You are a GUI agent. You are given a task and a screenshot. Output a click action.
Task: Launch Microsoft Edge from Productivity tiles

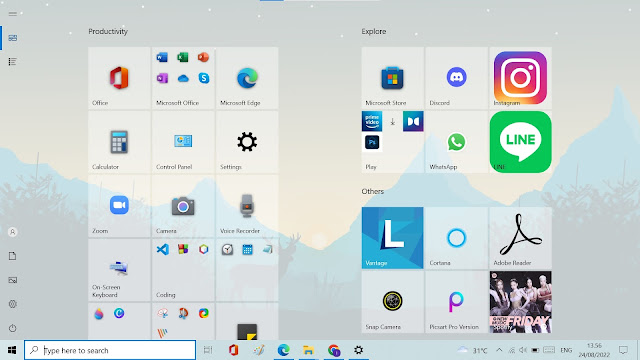(247, 78)
